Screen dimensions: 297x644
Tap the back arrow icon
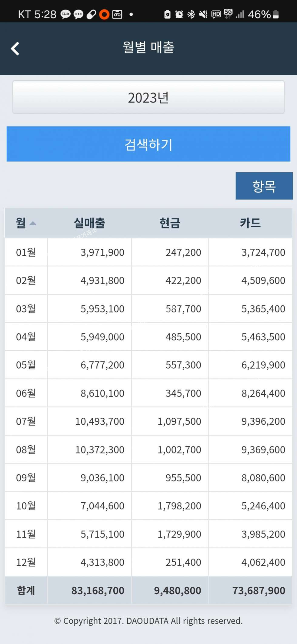(15, 49)
